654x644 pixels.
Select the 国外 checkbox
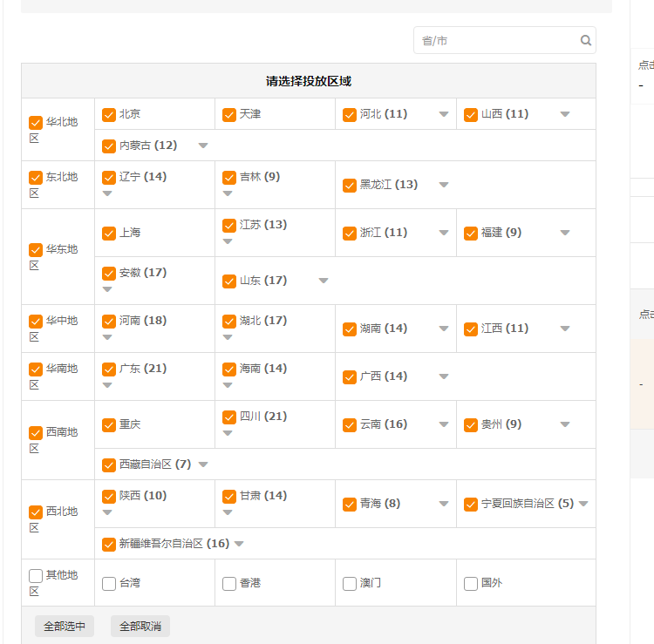point(471,583)
